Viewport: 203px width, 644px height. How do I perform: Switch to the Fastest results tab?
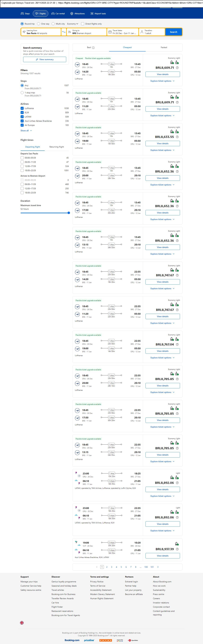(x=164, y=48)
